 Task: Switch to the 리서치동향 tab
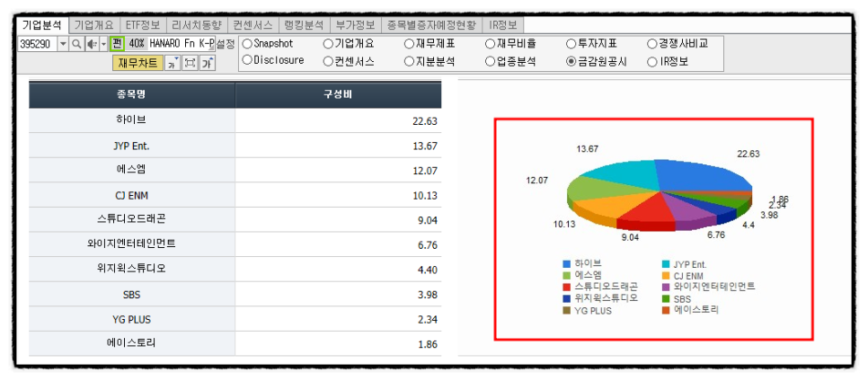[x=197, y=25]
